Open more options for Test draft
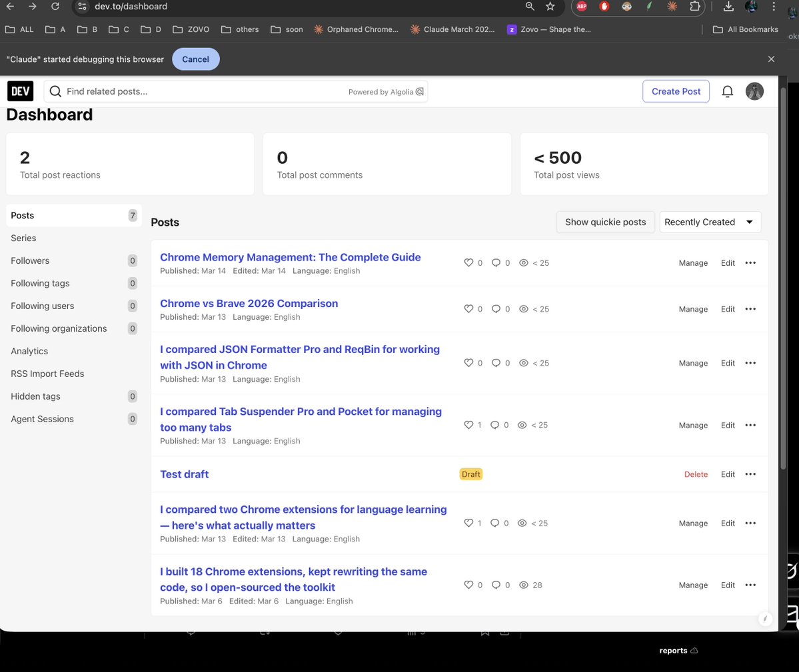 click(x=750, y=474)
